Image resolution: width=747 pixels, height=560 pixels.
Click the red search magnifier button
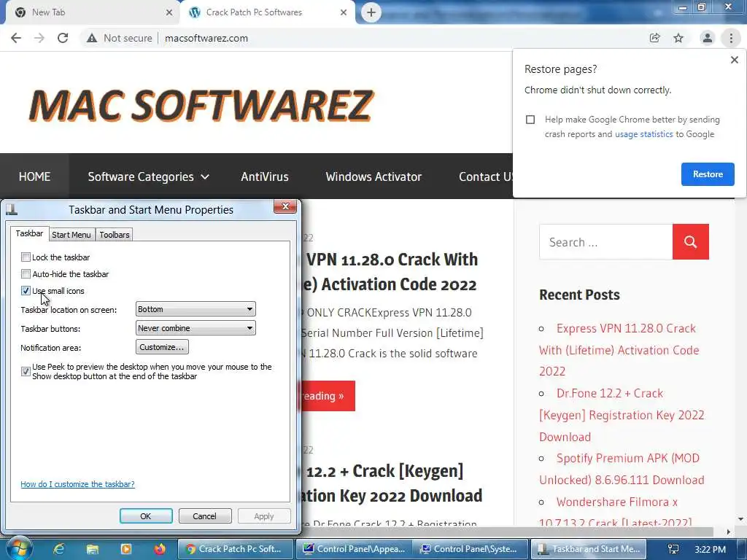[690, 242]
